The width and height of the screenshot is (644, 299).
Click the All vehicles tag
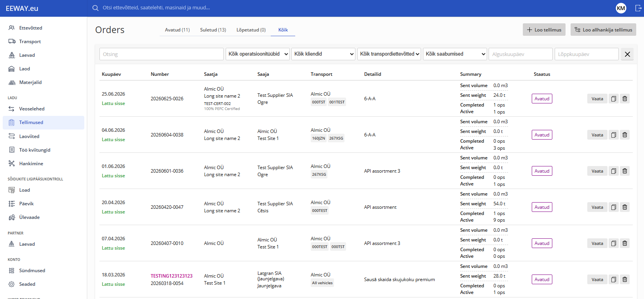point(322,283)
